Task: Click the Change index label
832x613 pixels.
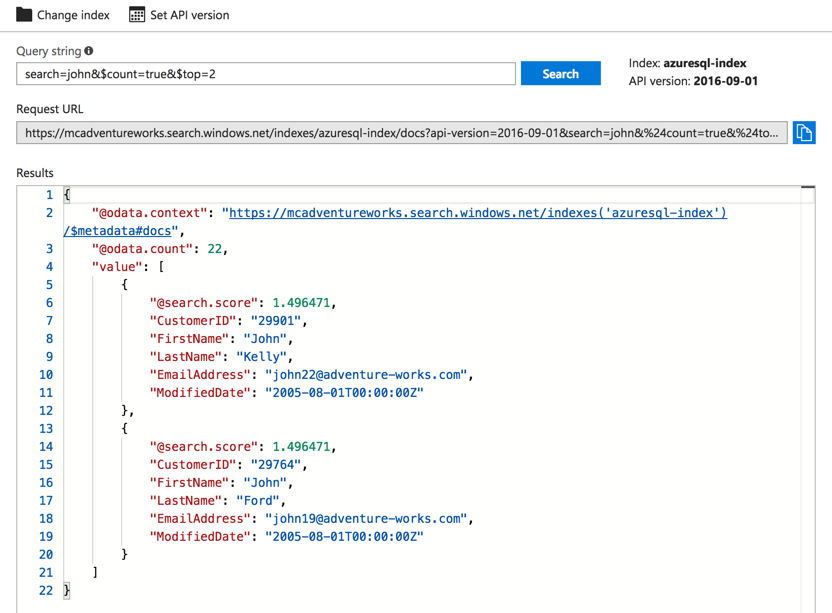Action: click(73, 15)
